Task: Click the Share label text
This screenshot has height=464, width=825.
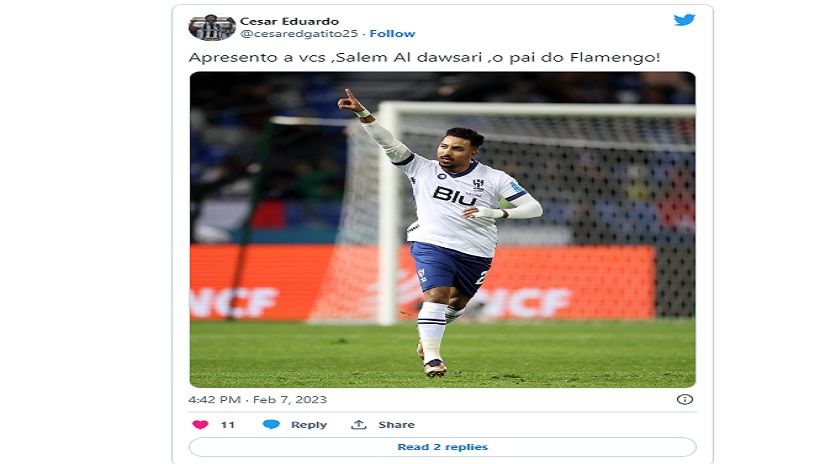Action: point(396,425)
